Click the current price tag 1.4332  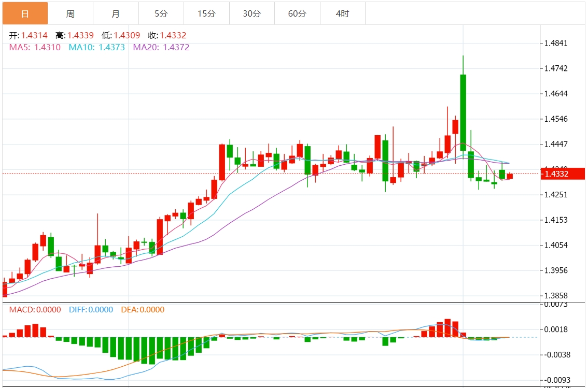tap(563, 174)
